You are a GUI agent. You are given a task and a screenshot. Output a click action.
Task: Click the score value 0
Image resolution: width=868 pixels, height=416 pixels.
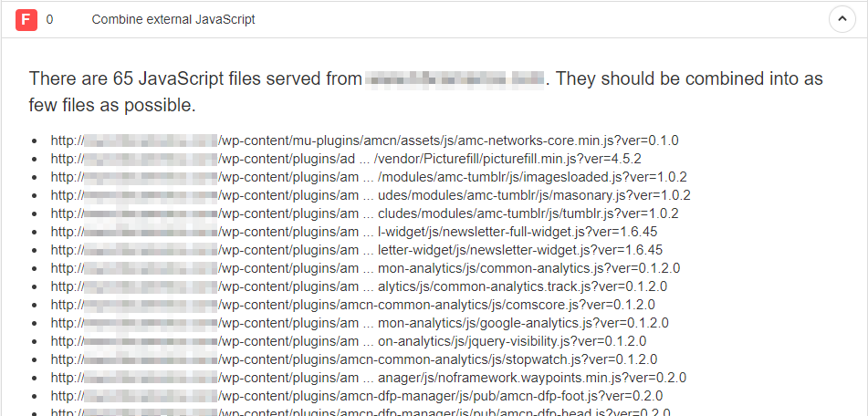[x=50, y=19]
